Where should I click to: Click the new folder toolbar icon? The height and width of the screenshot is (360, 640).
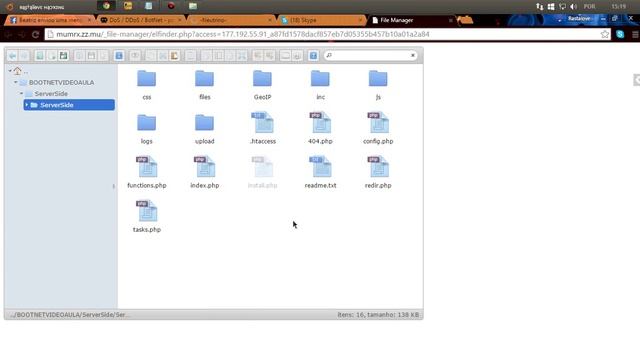(x=40, y=56)
